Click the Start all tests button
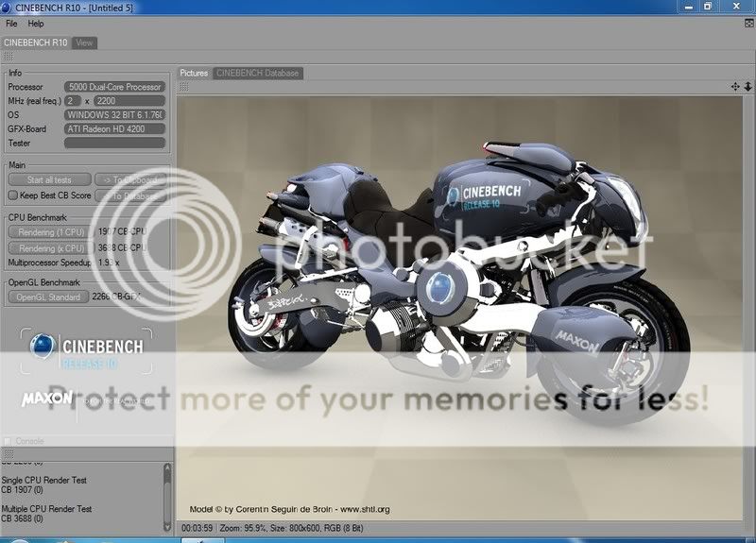The height and width of the screenshot is (543, 756). pyautogui.click(x=50, y=179)
